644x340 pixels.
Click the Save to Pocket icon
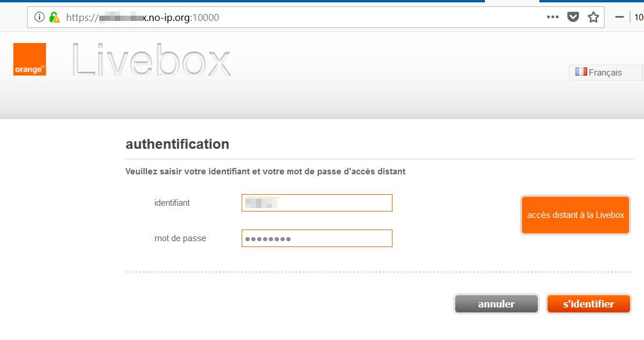573,17
